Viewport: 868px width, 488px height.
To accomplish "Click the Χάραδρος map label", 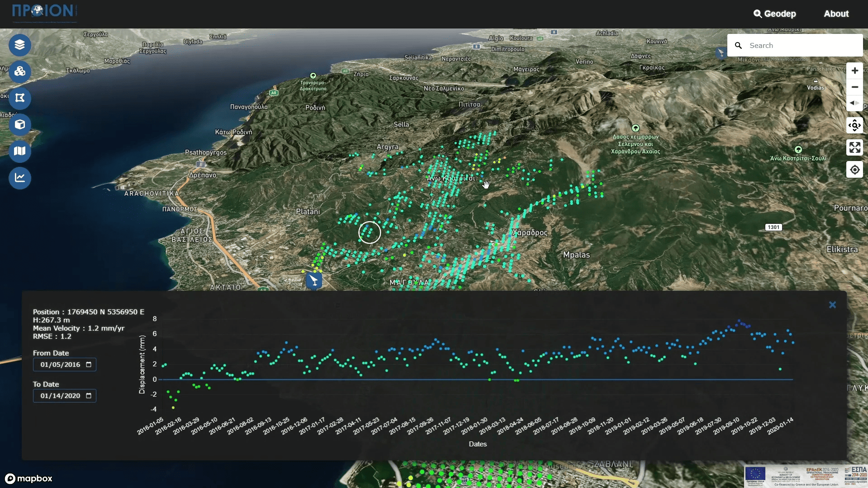I will coord(530,232).
